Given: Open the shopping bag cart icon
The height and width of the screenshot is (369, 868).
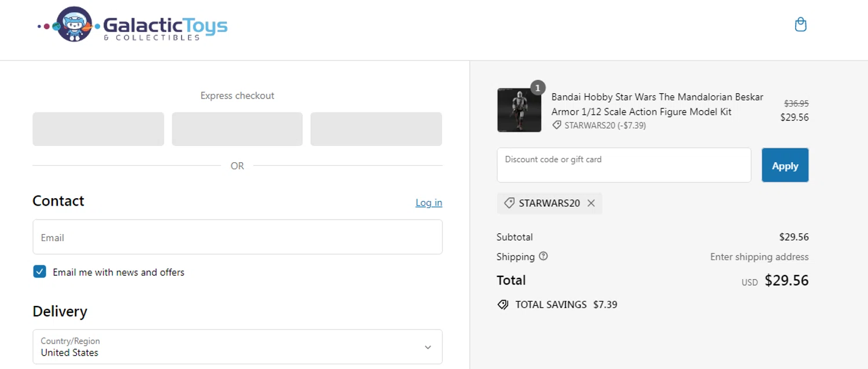Looking at the screenshot, I should pyautogui.click(x=800, y=25).
